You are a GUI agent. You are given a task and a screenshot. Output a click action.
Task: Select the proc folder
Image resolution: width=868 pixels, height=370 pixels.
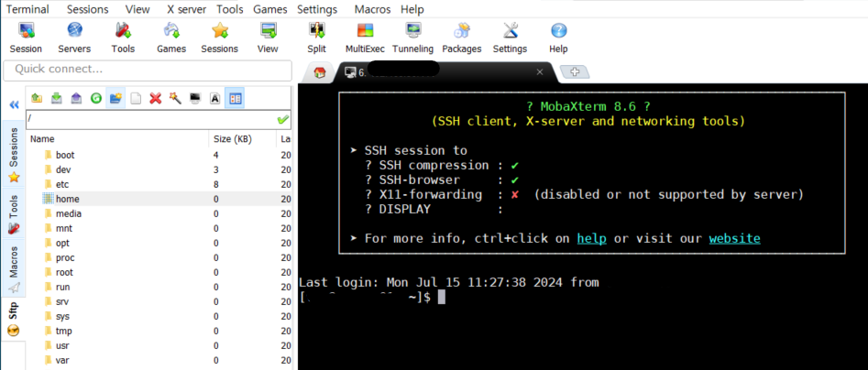(65, 257)
